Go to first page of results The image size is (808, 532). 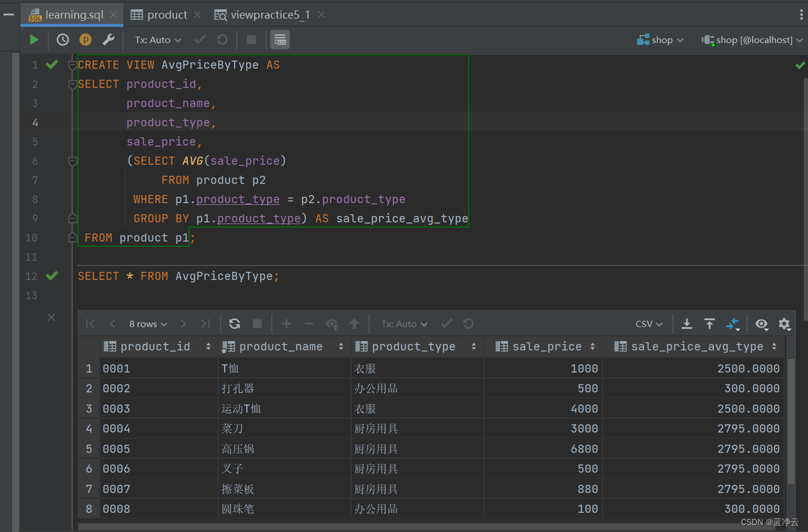click(x=90, y=324)
